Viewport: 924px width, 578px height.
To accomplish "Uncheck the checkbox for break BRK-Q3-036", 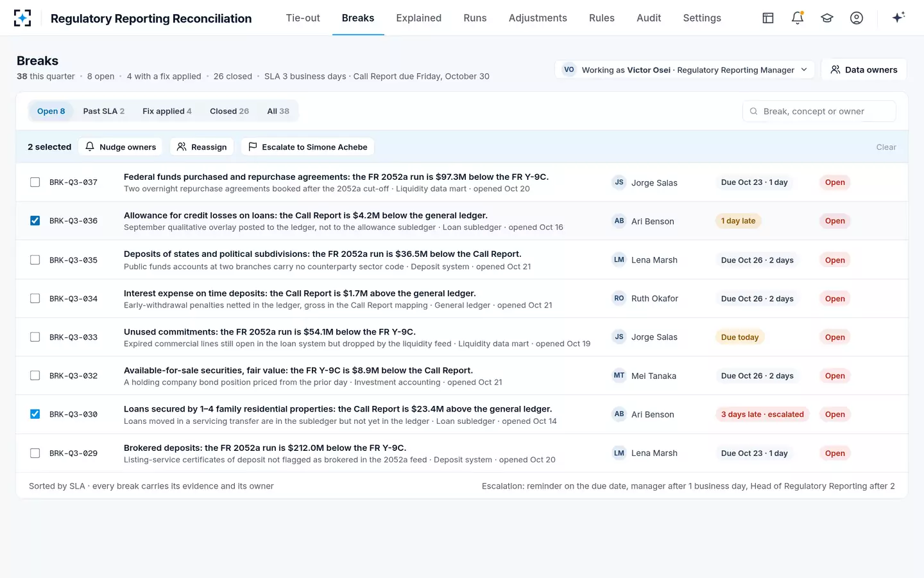I will coord(35,221).
